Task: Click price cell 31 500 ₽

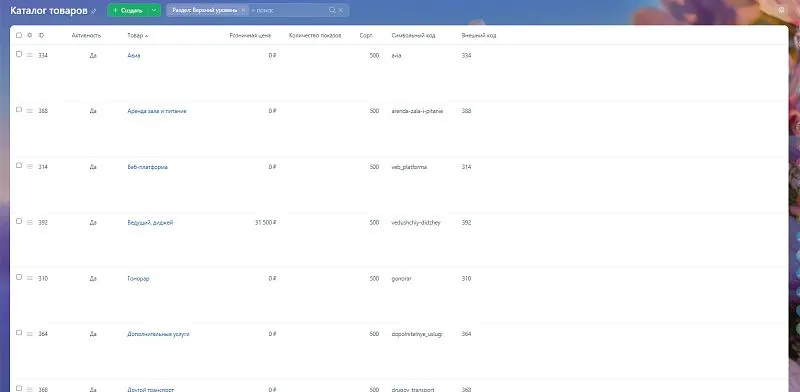Action: 265,223
